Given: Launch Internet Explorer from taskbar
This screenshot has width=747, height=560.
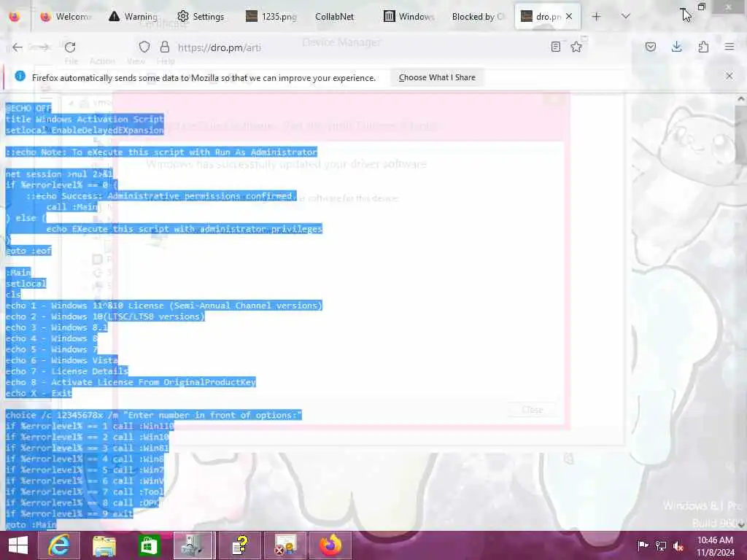Looking at the screenshot, I should point(59,545).
